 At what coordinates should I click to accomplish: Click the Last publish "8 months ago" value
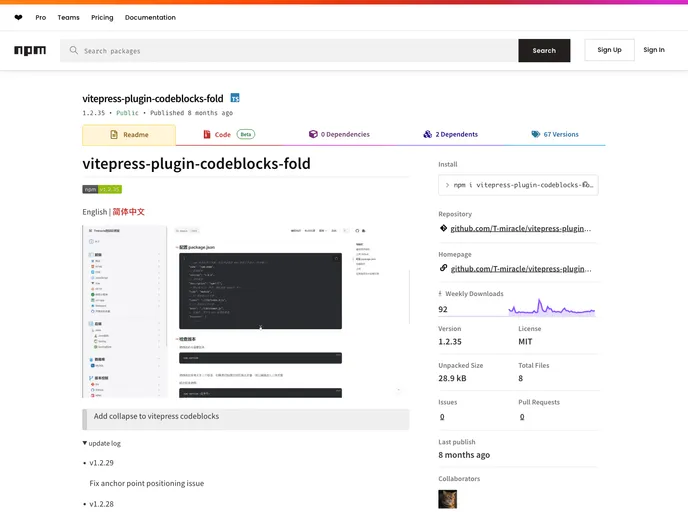tap(464, 455)
